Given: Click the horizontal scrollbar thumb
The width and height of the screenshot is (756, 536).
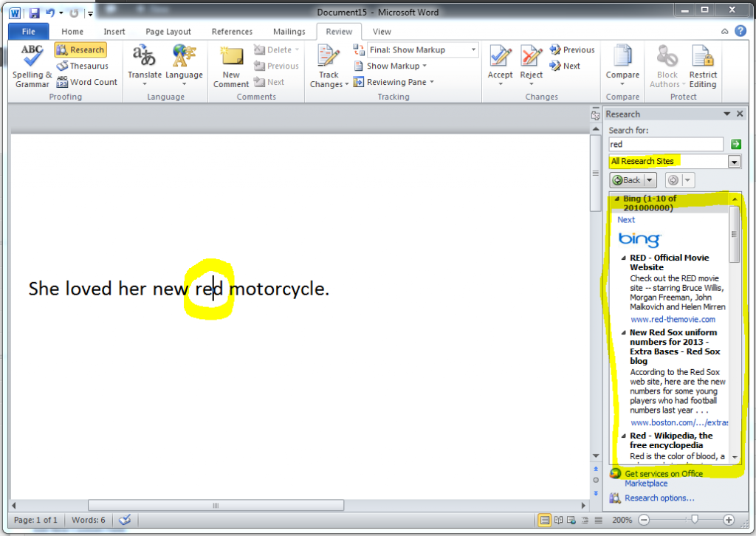Looking at the screenshot, I should pos(216,505).
